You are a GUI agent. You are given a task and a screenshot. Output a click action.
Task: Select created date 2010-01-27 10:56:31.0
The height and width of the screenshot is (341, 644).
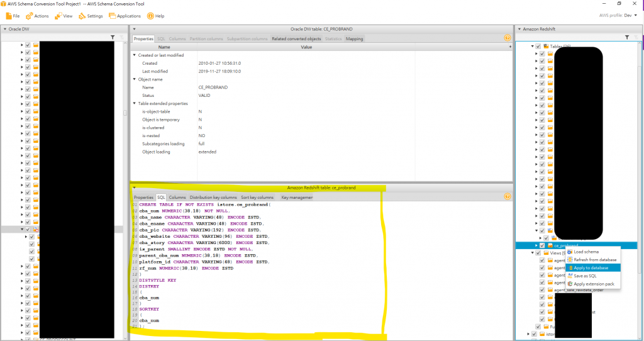click(x=219, y=64)
